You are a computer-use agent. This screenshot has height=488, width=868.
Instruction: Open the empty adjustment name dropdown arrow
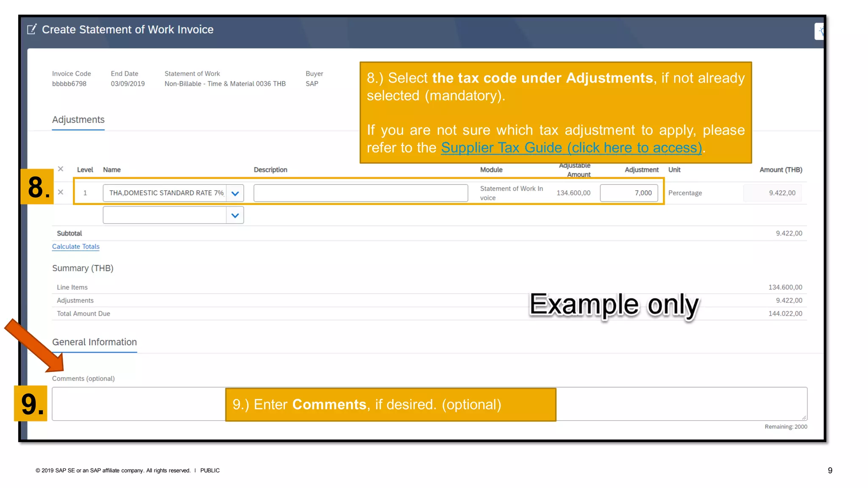pyautogui.click(x=235, y=215)
